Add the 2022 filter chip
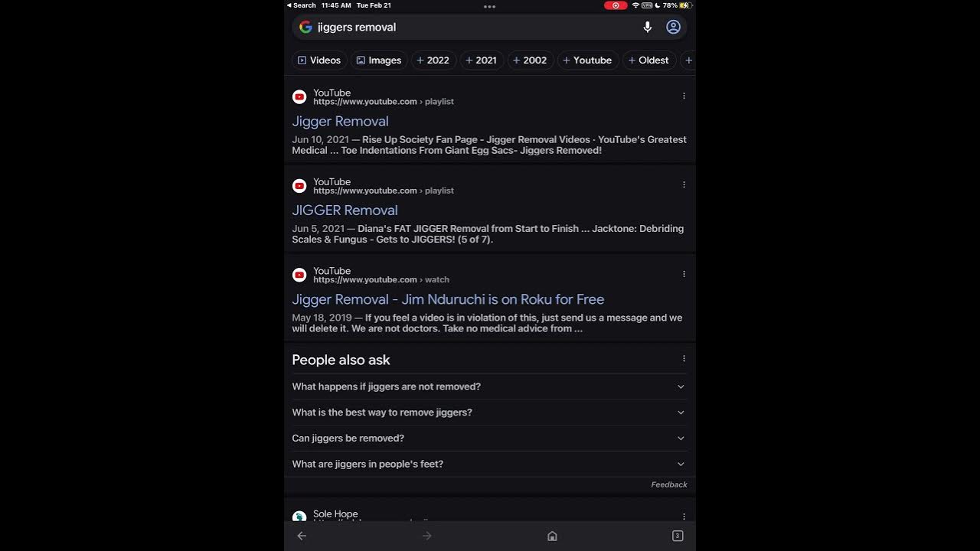This screenshot has height=551, width=980. click(x=433, y=60)
